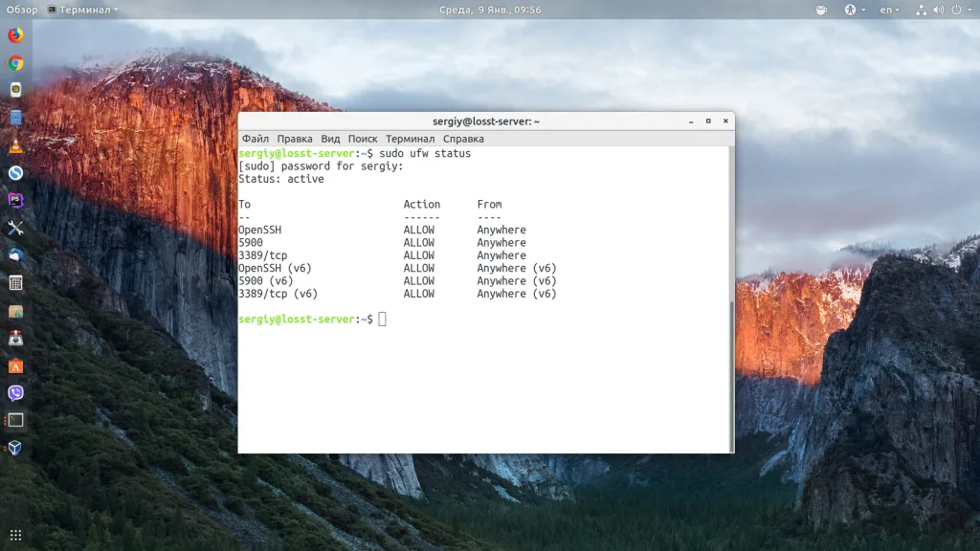Viewport: 980px width, 551px height.
Task: Click the terminal window's vertical scrollbar
Action: tap(731, 373)
